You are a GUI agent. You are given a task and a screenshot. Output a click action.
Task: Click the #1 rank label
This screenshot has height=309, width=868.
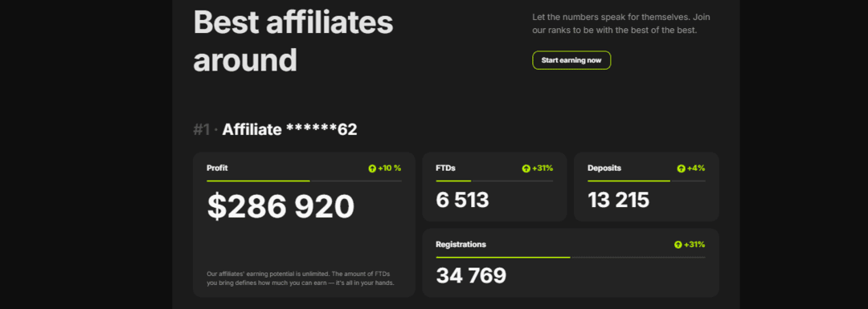point(202,130)
